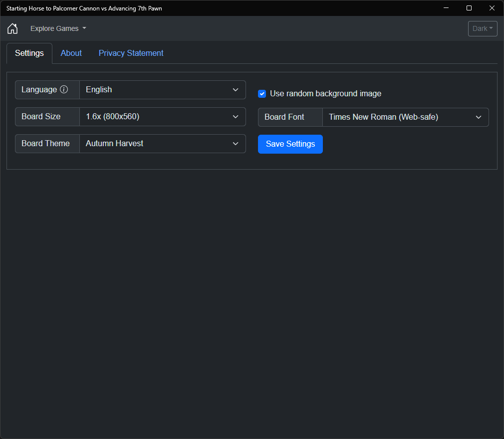Go to the Home icon

12,28
